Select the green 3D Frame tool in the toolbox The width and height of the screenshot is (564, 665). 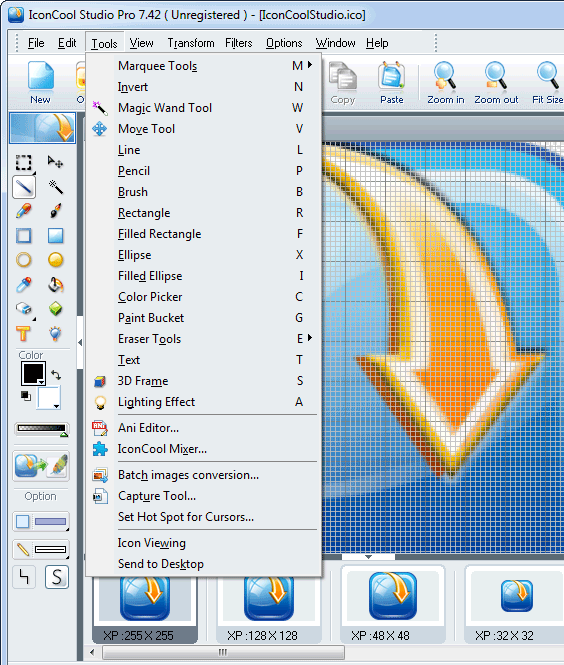[x=56, y=309]
